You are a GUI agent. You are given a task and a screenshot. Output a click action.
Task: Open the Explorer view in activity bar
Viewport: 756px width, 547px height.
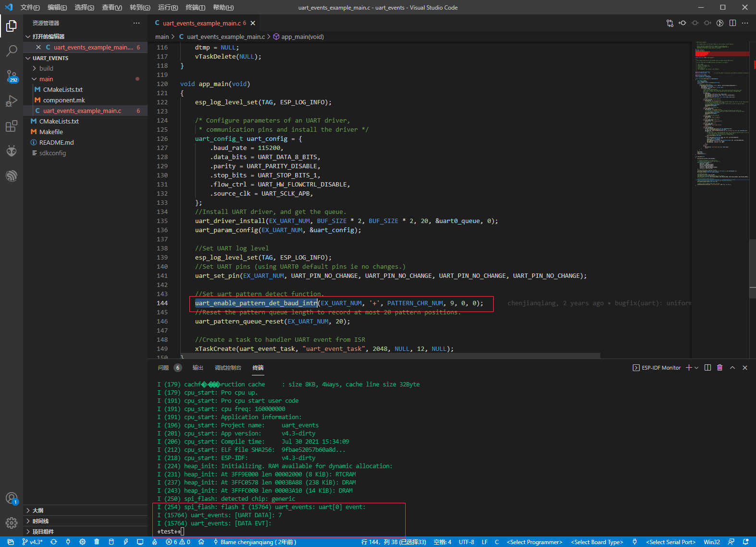tap(12, 25)
